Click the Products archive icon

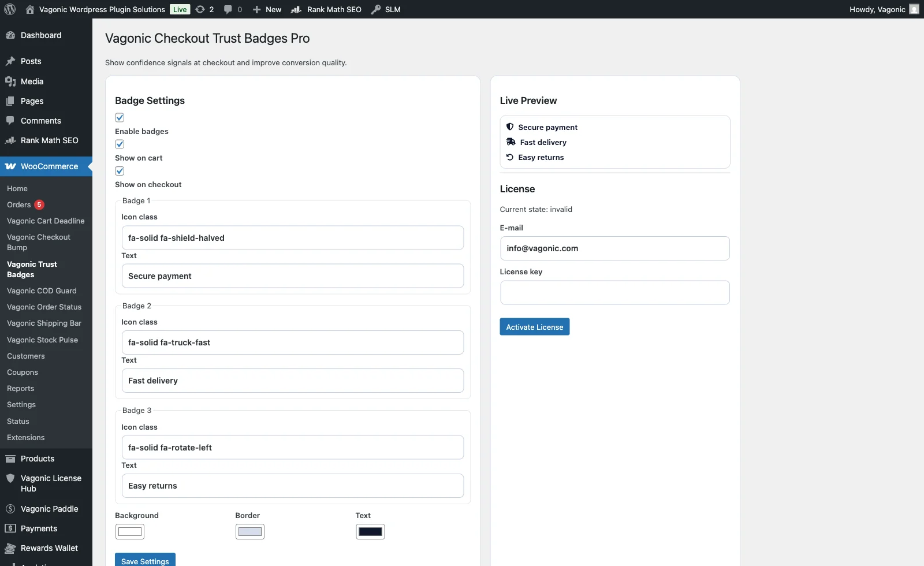(10, 459)
